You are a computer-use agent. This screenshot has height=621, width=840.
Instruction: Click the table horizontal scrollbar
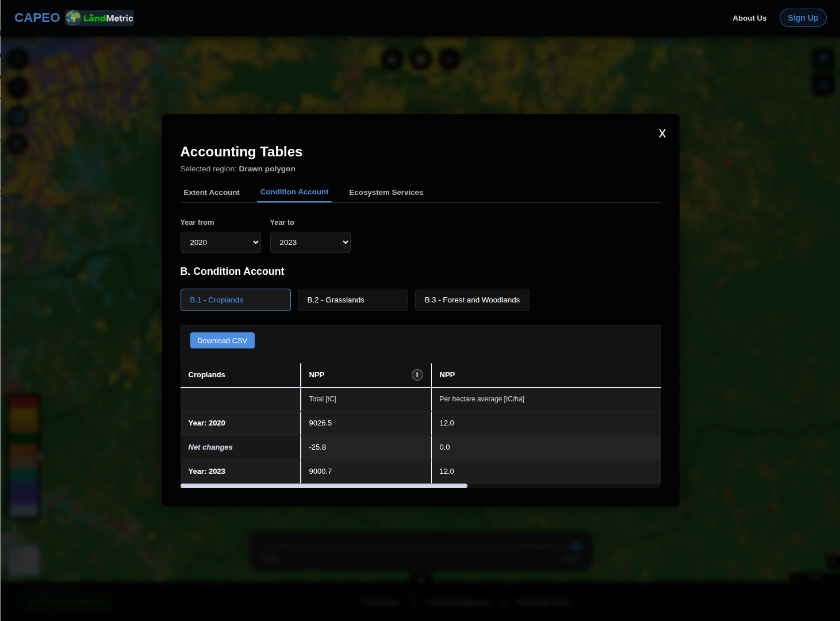click(x=324, y=486)
